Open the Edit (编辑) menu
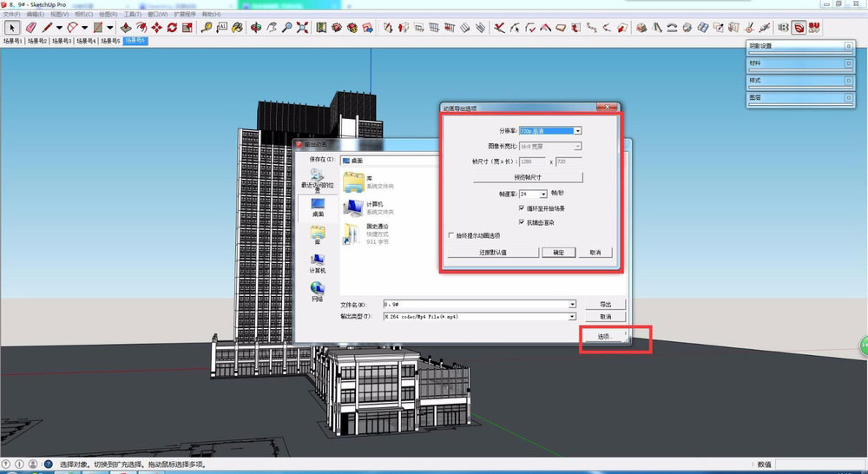 pyautogui.click(x=35, y=14)
